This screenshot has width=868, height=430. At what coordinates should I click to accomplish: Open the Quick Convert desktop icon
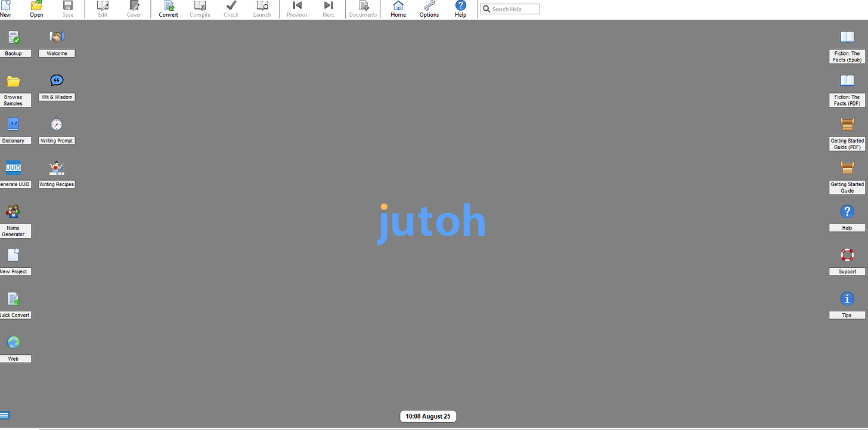(13, 299)
